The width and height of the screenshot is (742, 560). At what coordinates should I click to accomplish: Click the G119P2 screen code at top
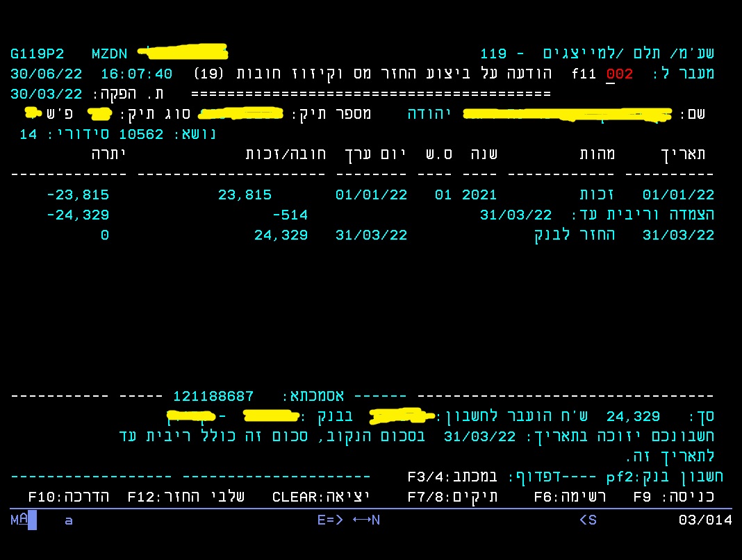(x=38, y=53)
